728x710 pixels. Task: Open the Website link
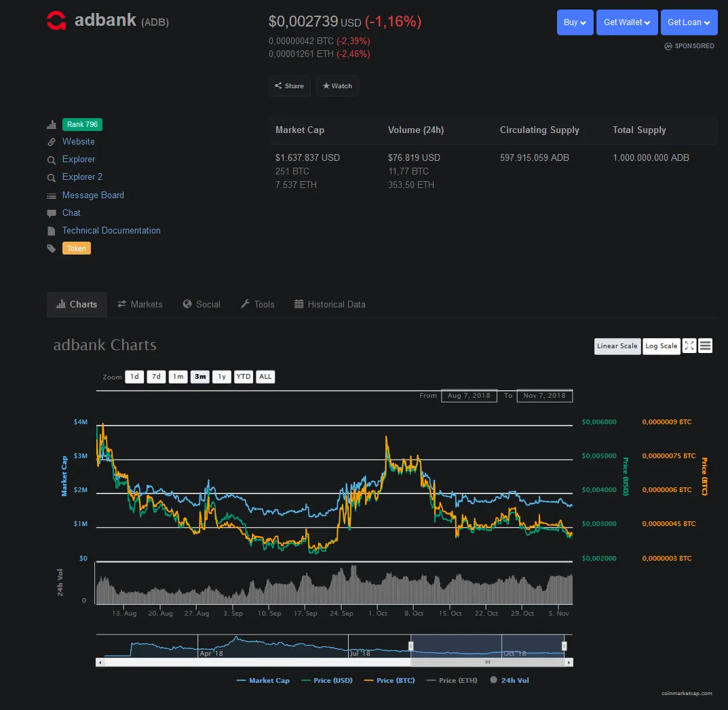[79, 142]
